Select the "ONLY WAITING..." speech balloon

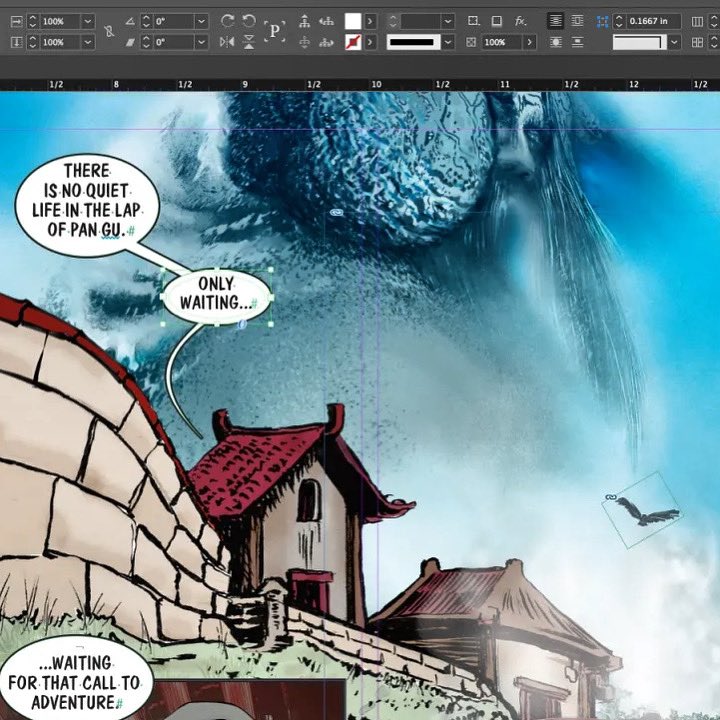tap(217, 297)
